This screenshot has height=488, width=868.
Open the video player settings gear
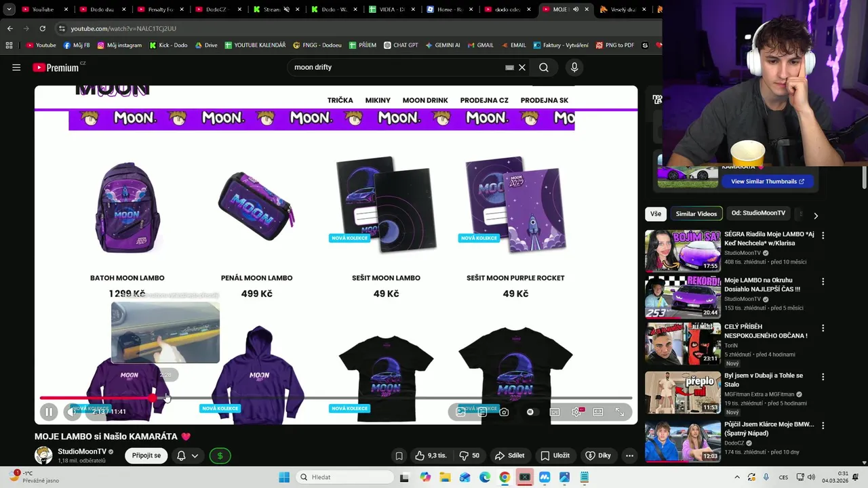(x=576, y=412)
